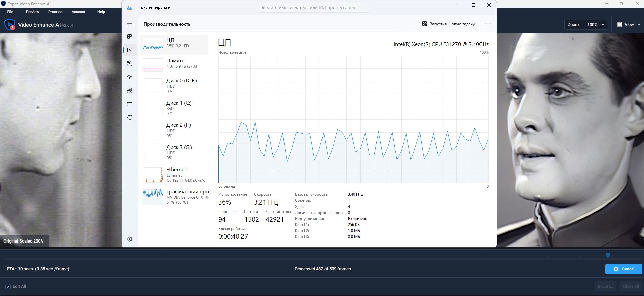Select the Память performance item
Screen dimensions: 644x296
(174, 65)
